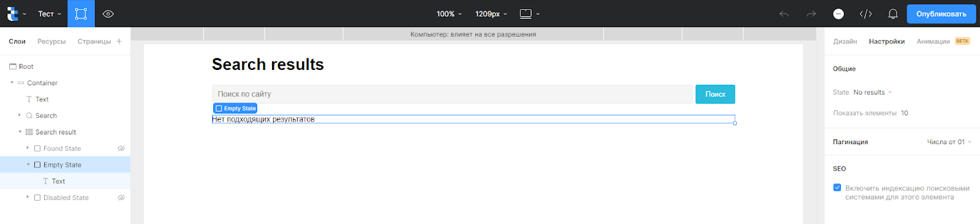Click the Search result list icon

click(x=29, y=132)
